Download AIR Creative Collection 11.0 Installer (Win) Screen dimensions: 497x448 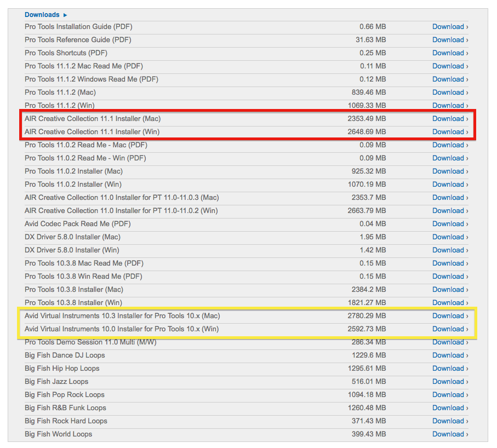(x=450, y=211)
